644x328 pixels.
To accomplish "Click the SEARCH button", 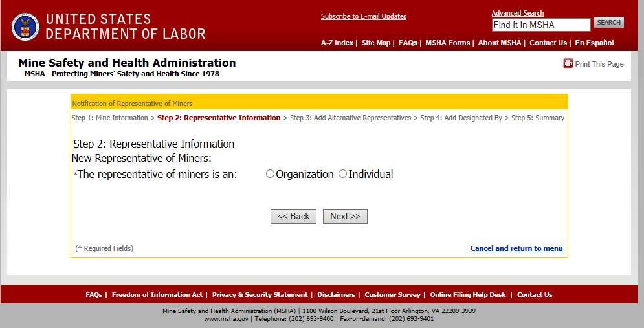I will 608,22.
